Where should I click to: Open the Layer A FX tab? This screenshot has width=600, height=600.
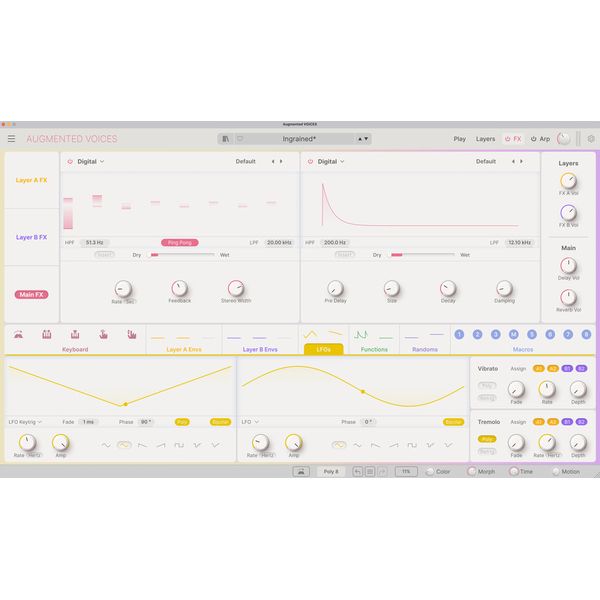point(31,180)
